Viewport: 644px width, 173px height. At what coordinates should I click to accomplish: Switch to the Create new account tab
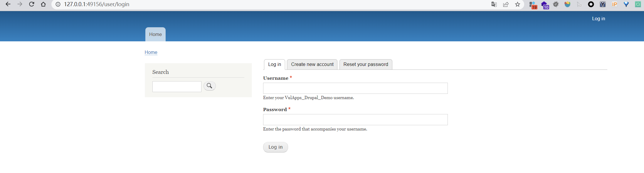coord(312,65)
